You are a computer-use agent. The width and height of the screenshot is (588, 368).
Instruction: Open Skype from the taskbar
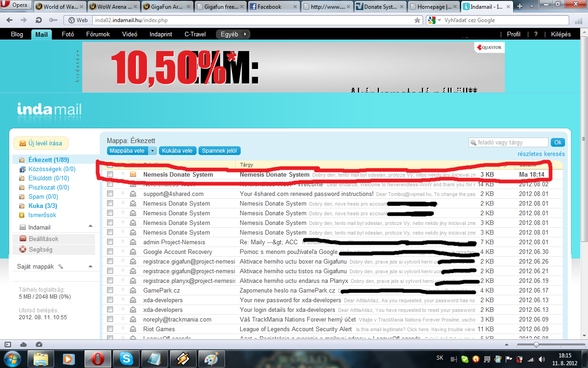(x=125, y=358)
